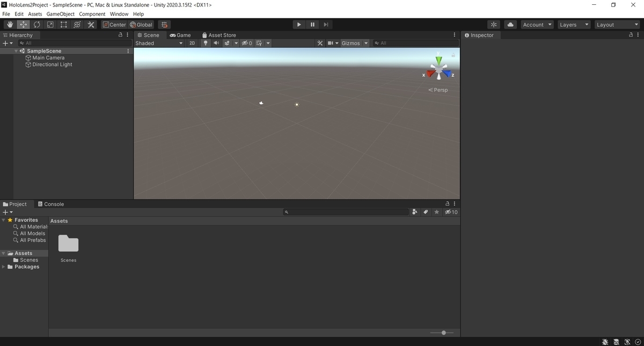This screenshot has width=644, height=346.
Task: Expand Packages folder in Project
Action: 4,266
